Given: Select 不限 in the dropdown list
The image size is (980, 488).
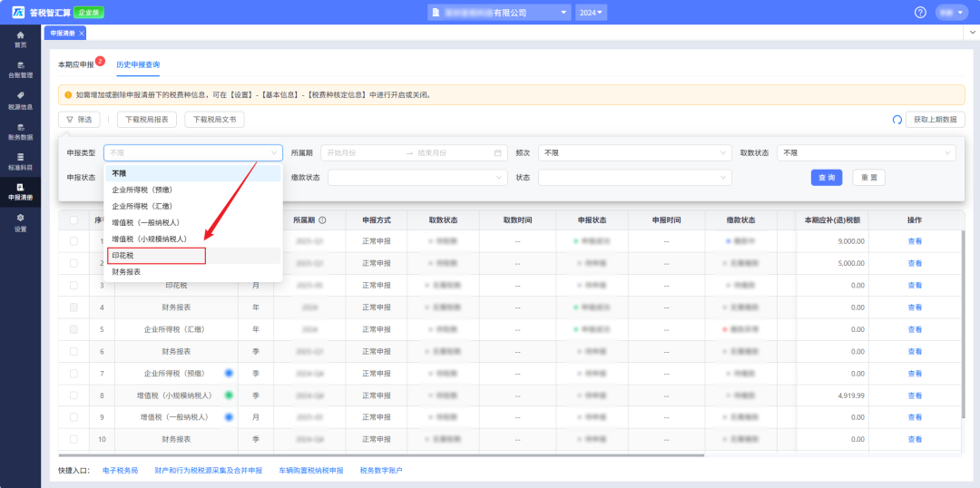Looking at the screenshot, I should click(x=193, y=173).
